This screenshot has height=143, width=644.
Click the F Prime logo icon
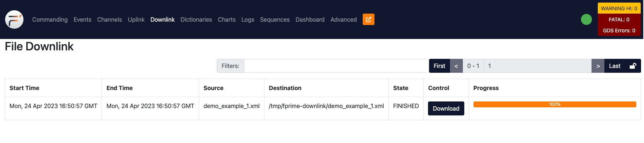click(x=14, y=19)
